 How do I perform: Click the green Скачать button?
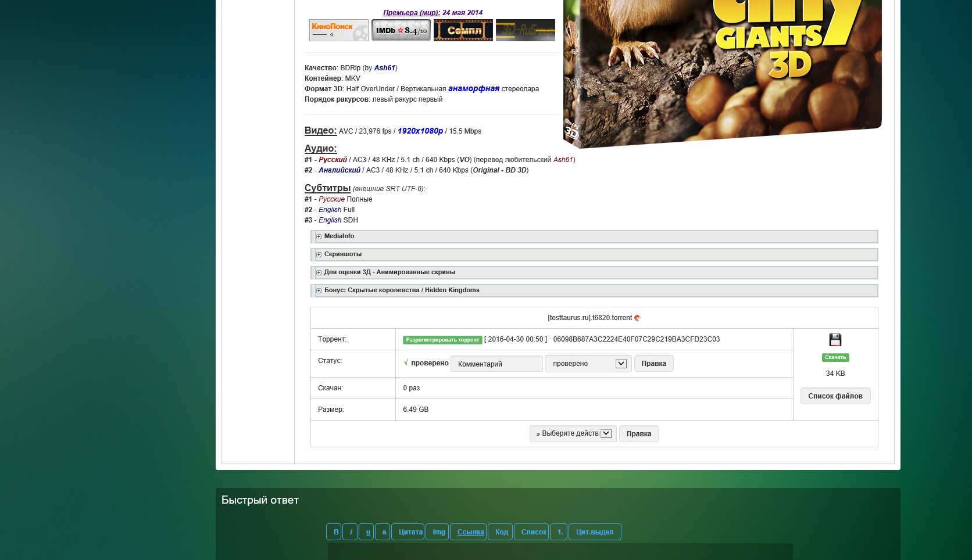[x=835, y=357]
